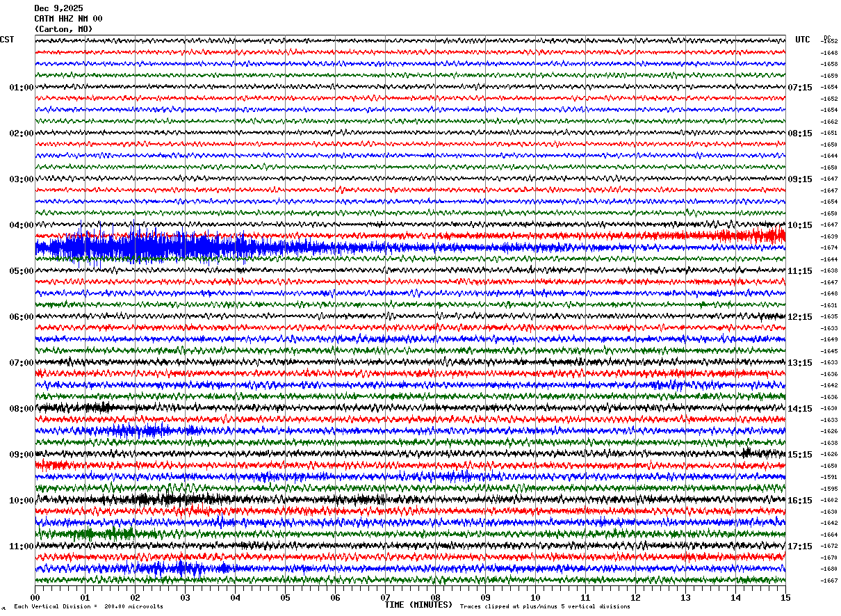This screenshot has height=616, width=841.
Task: Click the DC offset value -1659
Action: 829,76
